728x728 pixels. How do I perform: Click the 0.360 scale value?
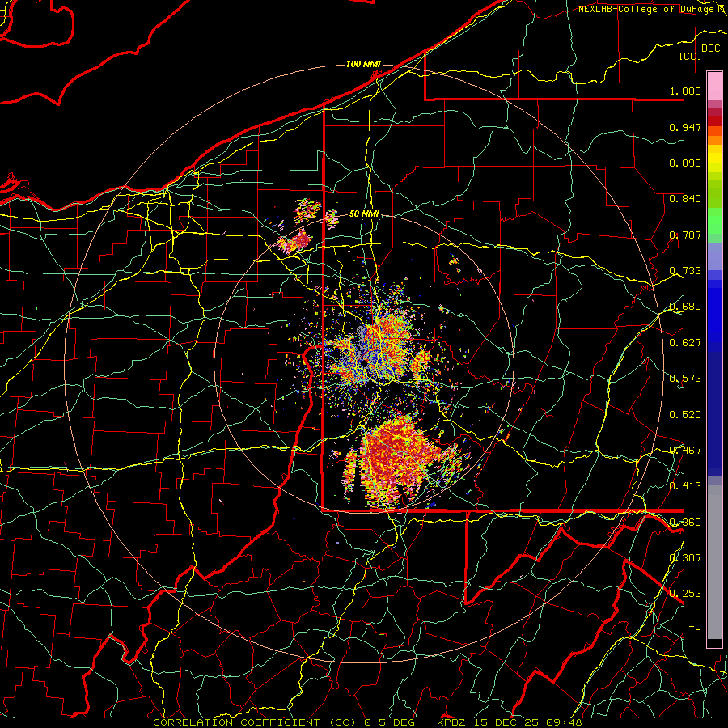685,523
